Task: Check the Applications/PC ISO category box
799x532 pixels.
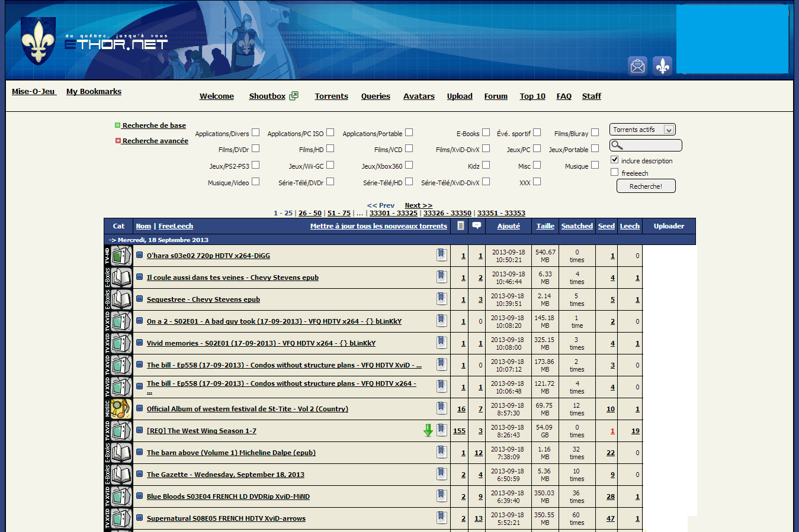Action: [330, 133]
